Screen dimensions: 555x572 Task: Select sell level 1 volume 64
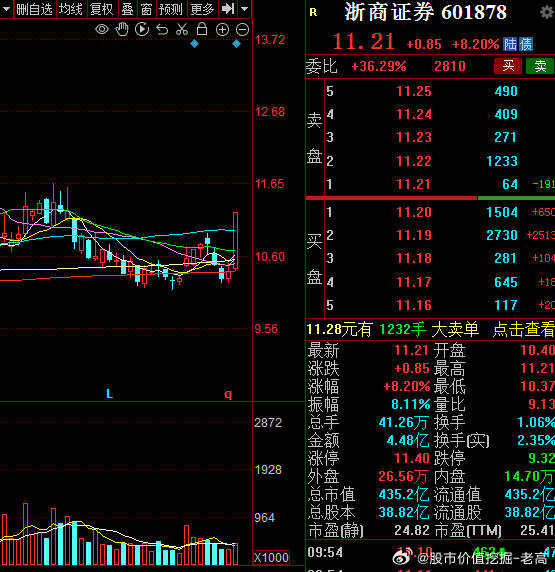click(x=510, y=184)
